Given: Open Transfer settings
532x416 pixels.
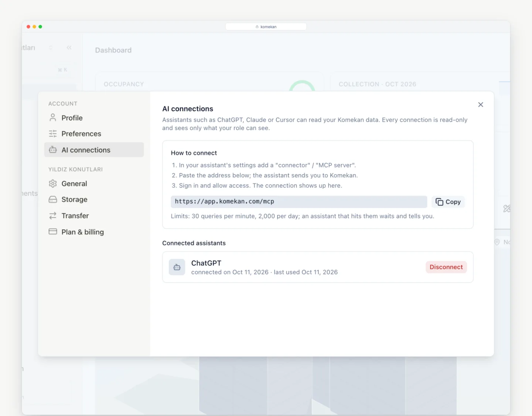Looking at the screenshot, I should click(x=94, y=216).
